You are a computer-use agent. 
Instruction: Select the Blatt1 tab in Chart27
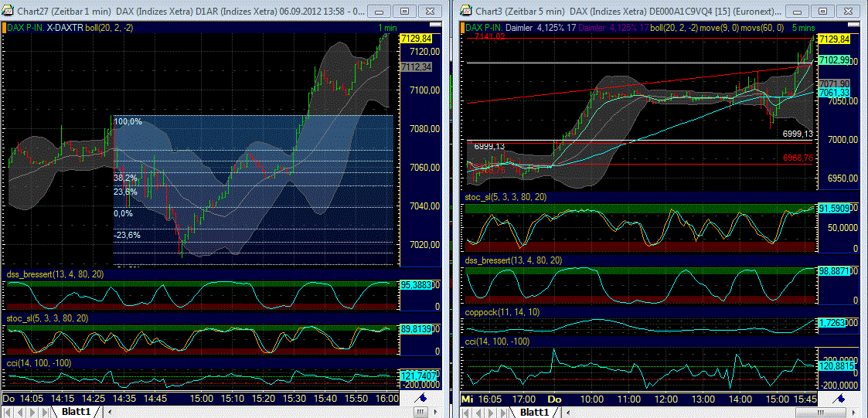[76, 412]
